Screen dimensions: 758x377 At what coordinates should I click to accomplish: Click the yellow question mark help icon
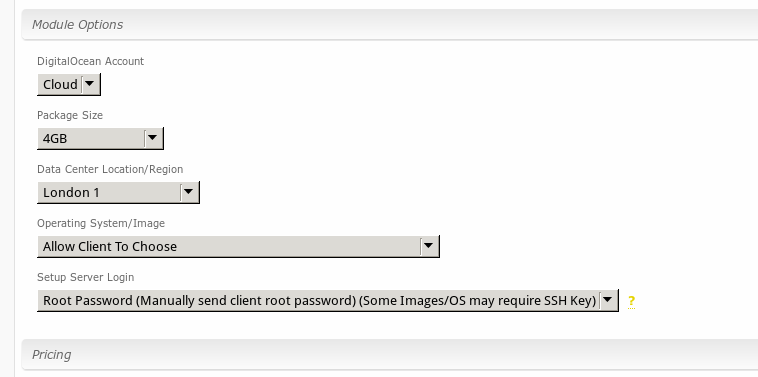pos(631,301)
